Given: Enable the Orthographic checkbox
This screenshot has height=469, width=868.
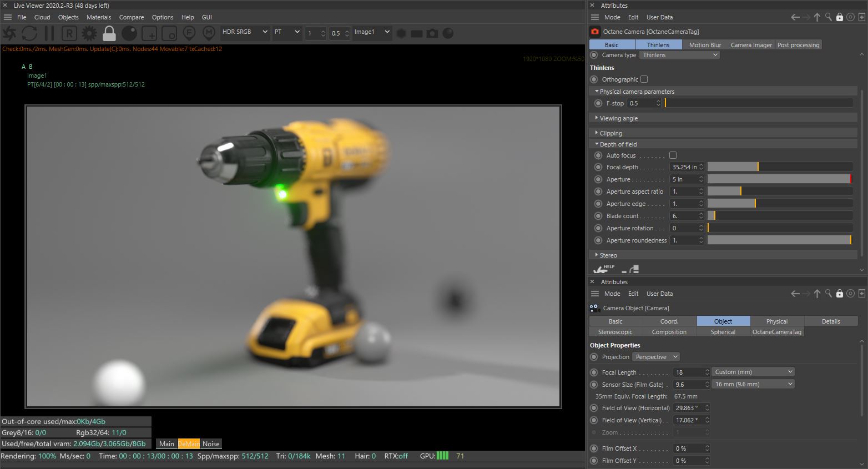Looking at the screenshot, I should point(644,79).
